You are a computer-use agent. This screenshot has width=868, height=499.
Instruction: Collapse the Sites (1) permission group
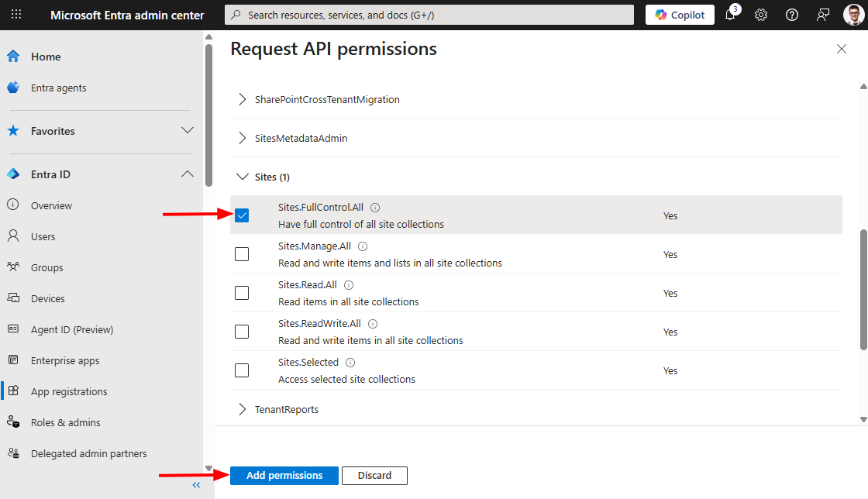(243, 177)
